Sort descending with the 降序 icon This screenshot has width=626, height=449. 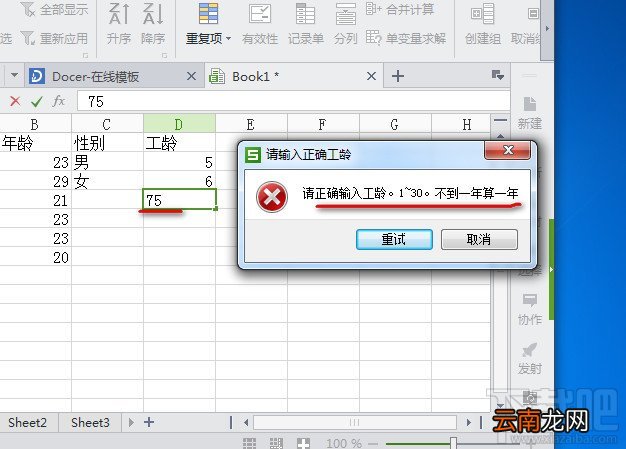click(153, 14)
